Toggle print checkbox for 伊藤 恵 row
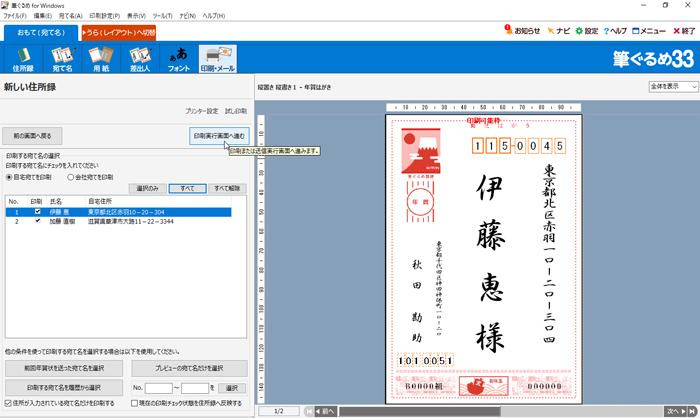The image size is (700, 418). 38,212
